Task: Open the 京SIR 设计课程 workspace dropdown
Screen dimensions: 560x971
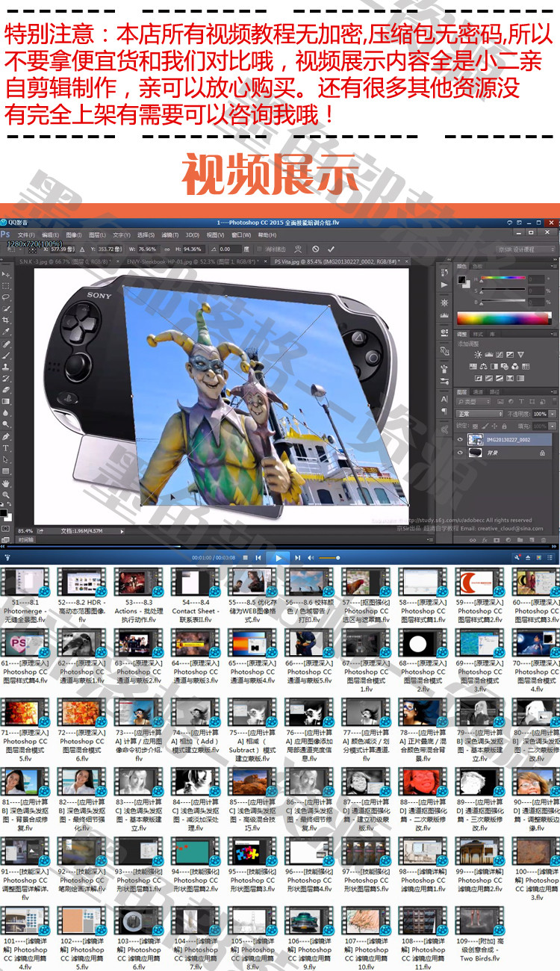Action: [x=526, y=249]
